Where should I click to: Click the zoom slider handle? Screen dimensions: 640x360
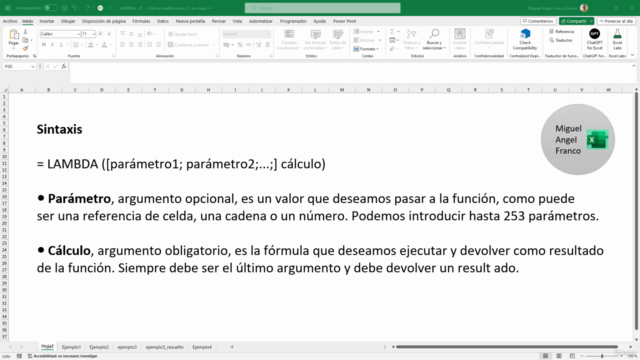602,356
